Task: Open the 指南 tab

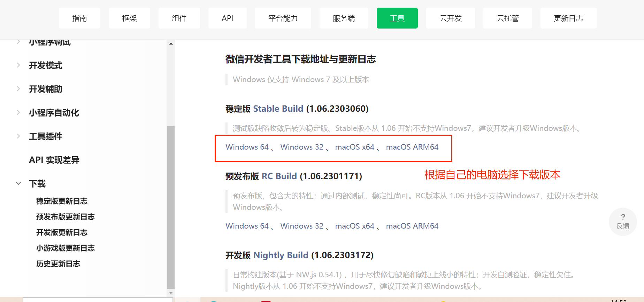Action: pos(79,18)
